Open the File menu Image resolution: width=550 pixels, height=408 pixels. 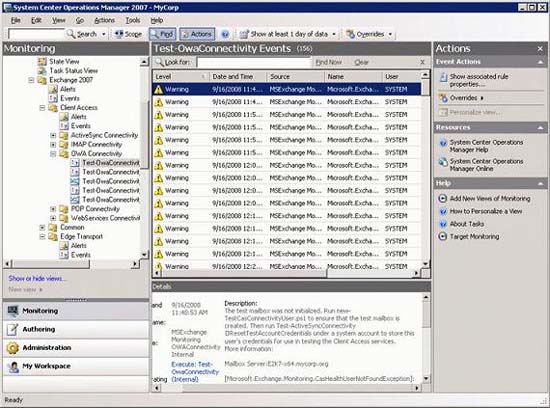[x=15, y=20]
